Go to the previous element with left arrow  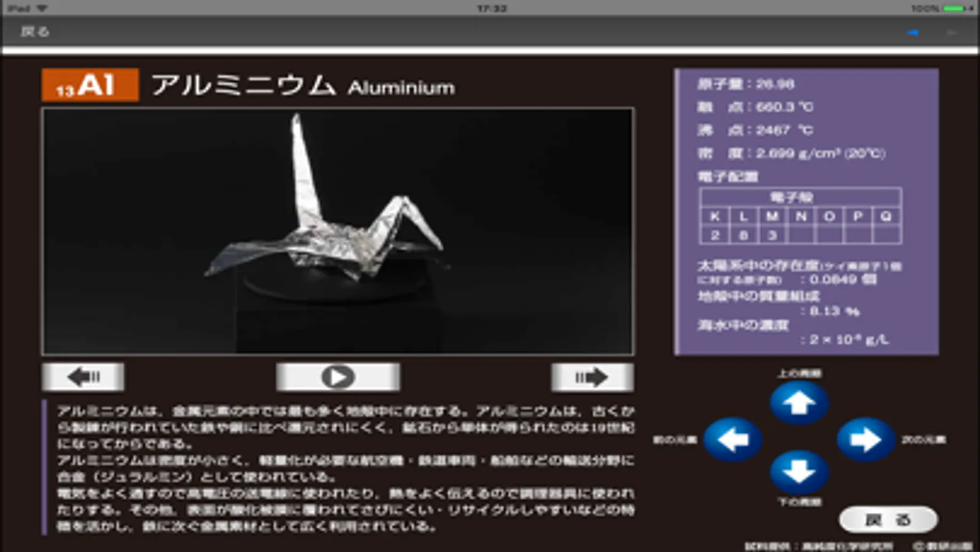(x=733, y=439)
